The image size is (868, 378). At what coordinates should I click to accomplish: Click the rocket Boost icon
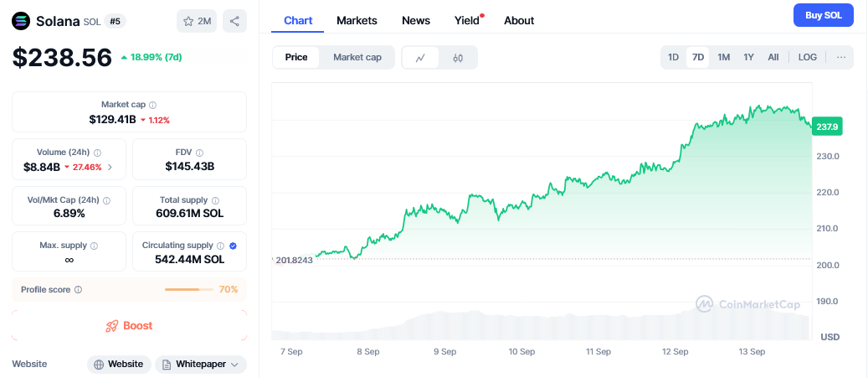112,326
